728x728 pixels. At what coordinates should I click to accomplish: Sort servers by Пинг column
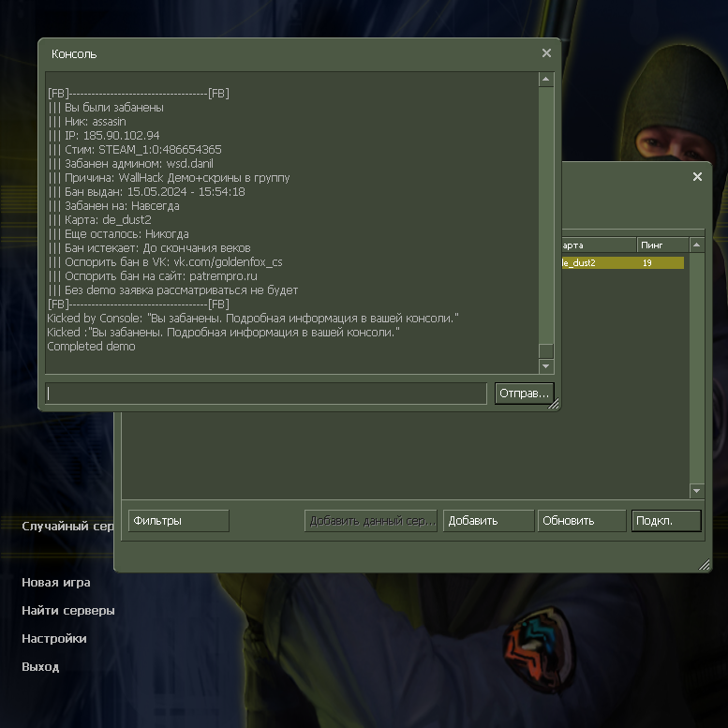pyautogui.click(x=662, y=245)
